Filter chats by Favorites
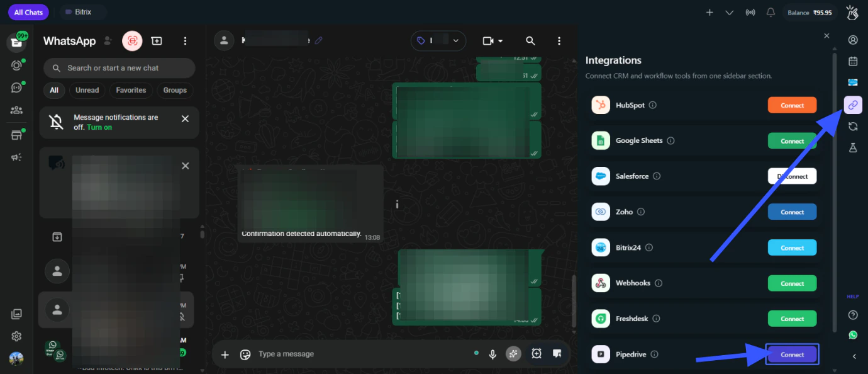Screen dimensions: 868x374 coord(131,90)
